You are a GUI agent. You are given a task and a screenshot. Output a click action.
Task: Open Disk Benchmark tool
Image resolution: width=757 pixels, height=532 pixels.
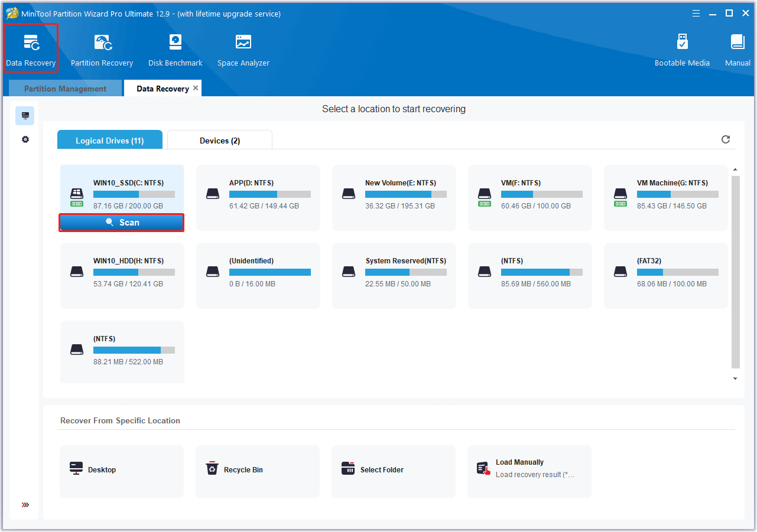click(175, 50)
